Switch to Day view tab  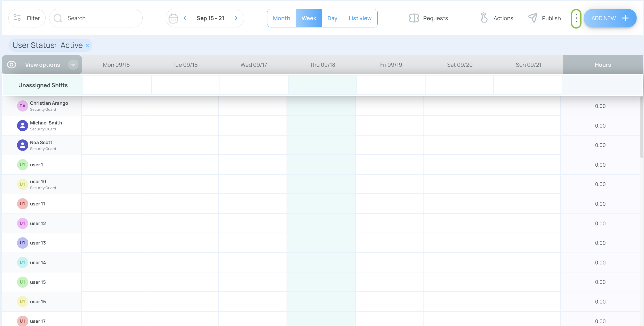[x=332, y=18]
